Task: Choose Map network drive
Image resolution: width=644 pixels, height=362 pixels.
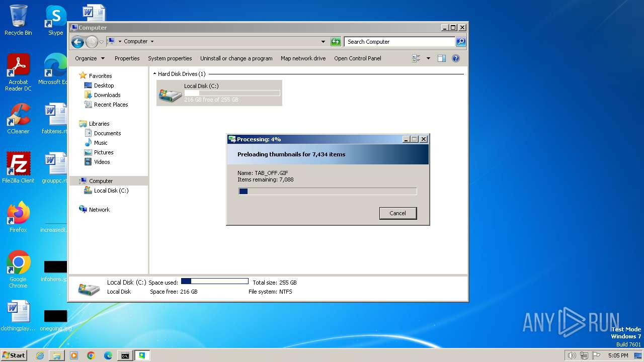Action: click(x=303, y=58)
